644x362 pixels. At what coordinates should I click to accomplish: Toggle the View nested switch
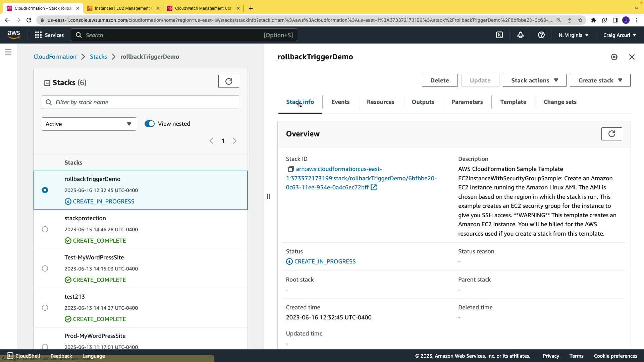(x=150, y=124)
